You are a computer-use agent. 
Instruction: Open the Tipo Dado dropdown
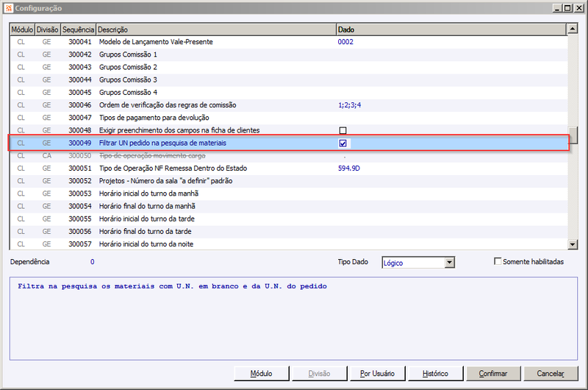tap(450, 263)
